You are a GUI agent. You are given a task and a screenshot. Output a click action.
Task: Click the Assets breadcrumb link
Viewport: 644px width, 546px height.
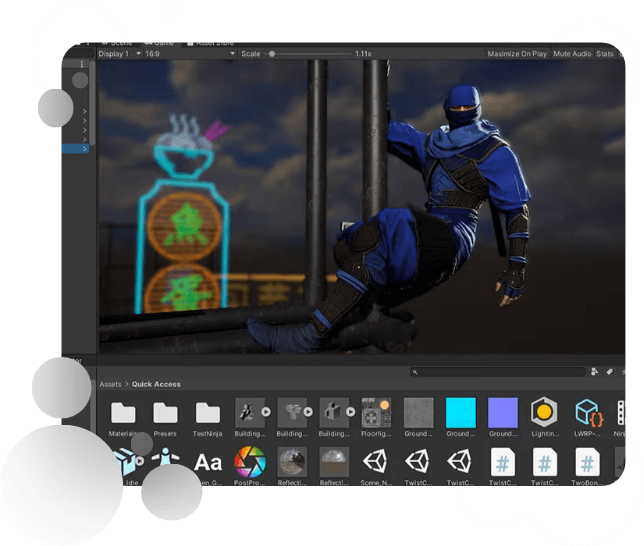pos(109,384)
